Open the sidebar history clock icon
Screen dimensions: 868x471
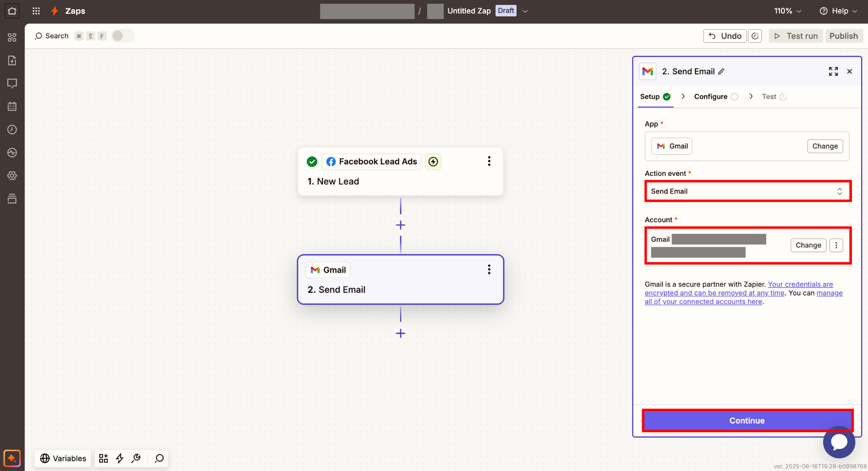12,129
